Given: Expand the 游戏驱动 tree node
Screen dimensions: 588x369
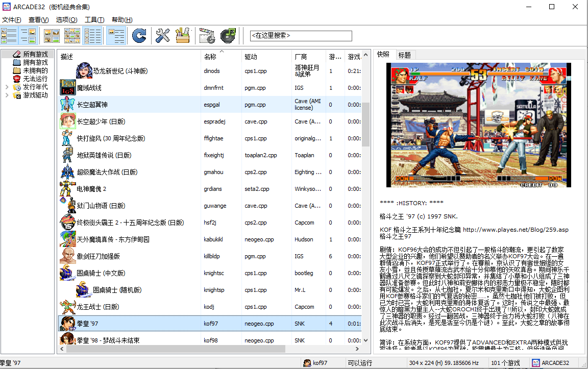Looking at the screenshot, I should click(x=7, y=95).
